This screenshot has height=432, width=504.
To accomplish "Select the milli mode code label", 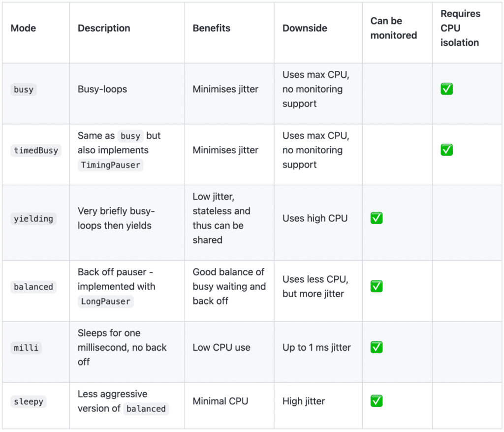I will pyautogui.click(x=26, y=348).
